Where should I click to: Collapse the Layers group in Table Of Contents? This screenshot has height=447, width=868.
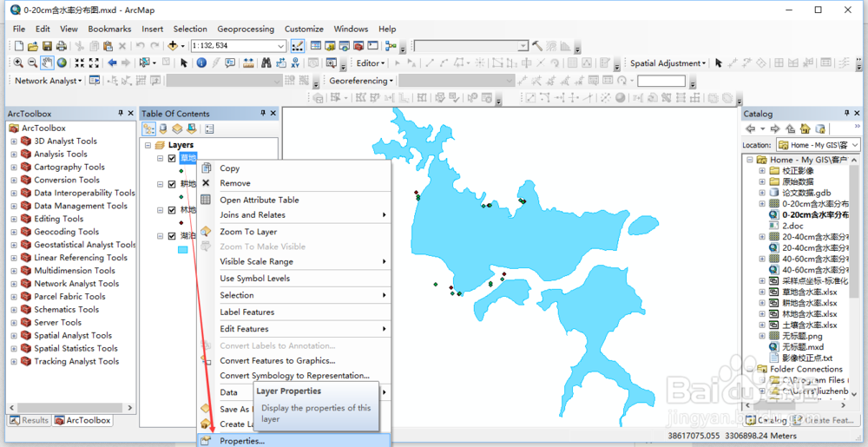(148, 145)
